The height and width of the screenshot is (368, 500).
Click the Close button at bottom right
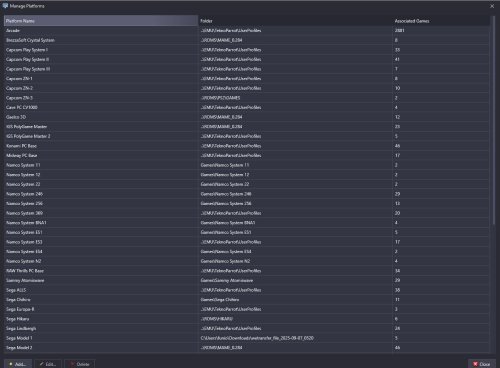point(482,364)
